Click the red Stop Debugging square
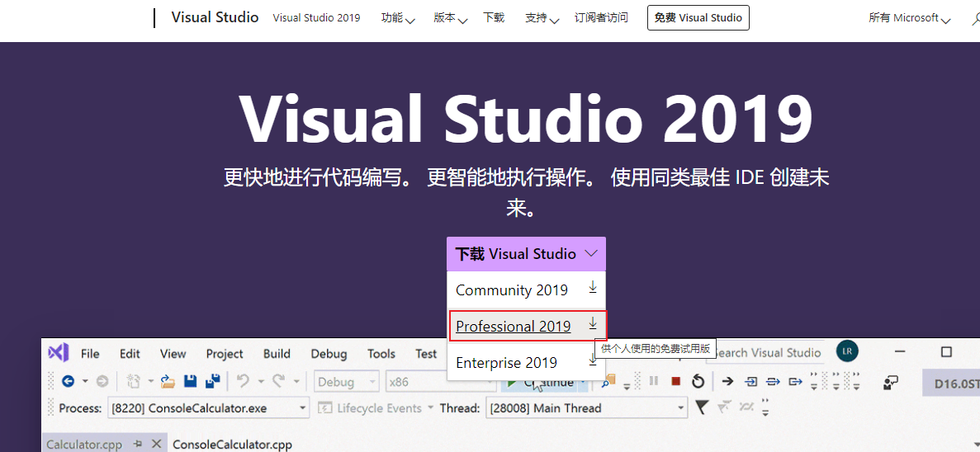This screenshot has height=452, width=980. click(x=675, y=381)
